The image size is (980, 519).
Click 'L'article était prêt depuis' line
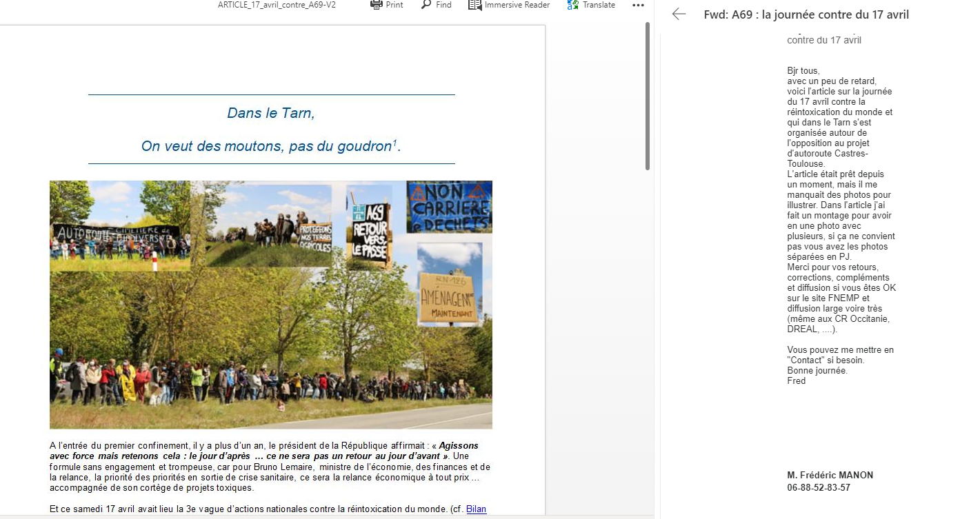pyautogui.click(x=835, y=174)
